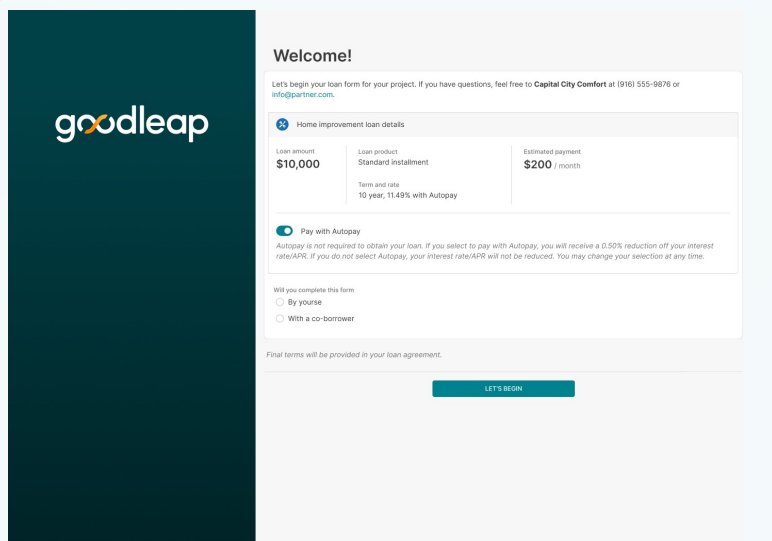The image size is (772, 541).
Task: Click the Standard installment loan product text
Action: [x=393, y=162]
